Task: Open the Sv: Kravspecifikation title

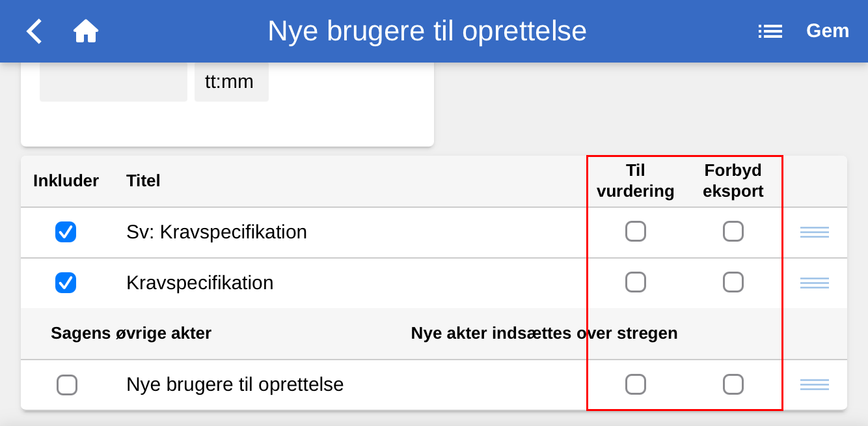Action: click(216, 232)
